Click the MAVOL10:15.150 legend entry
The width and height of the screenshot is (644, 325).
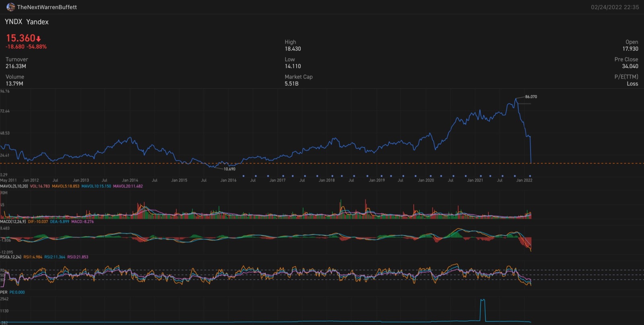(96, 186)
